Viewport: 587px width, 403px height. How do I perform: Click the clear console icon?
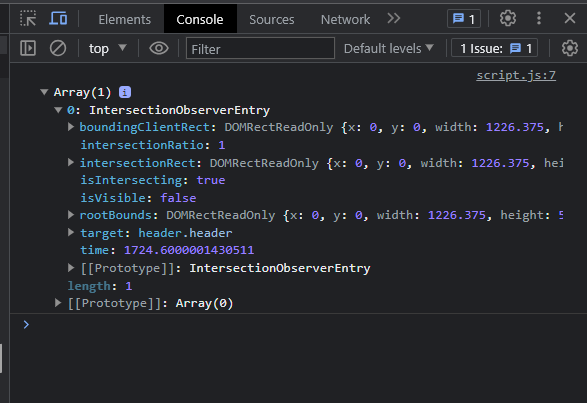coord(58,48)
